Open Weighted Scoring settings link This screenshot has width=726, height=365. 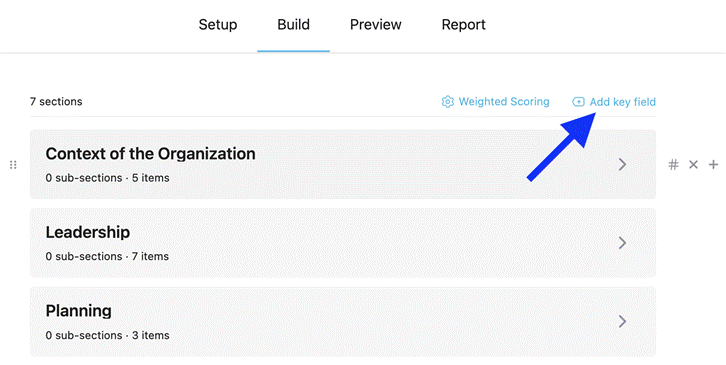(x=504, y=101)
